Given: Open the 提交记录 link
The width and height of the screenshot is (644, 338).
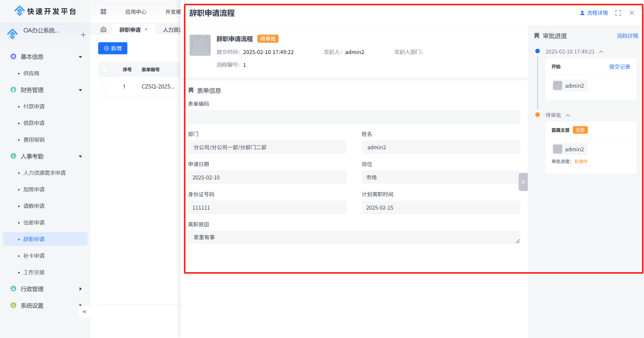Looking at the screenshot, I should point(619,67).
